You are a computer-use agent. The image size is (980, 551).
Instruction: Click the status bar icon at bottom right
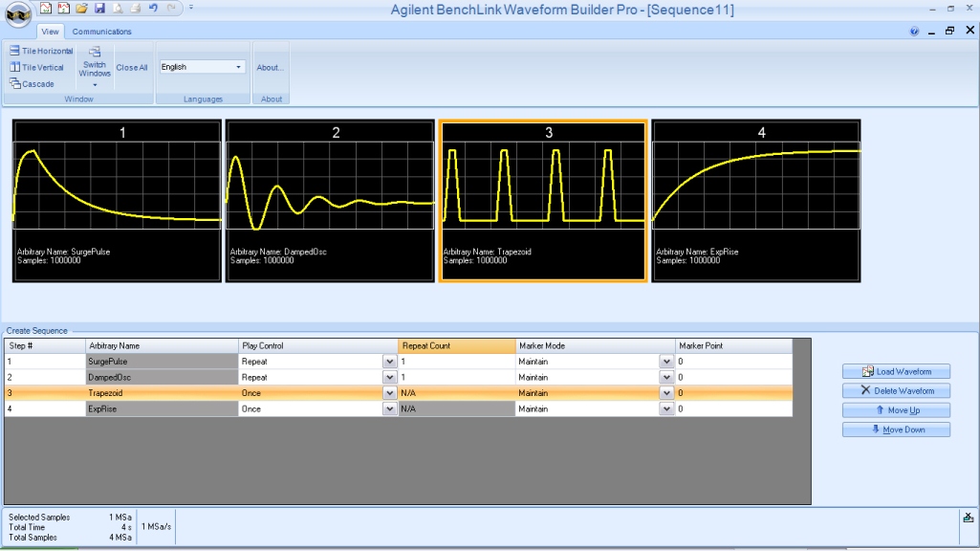[968, 518]
